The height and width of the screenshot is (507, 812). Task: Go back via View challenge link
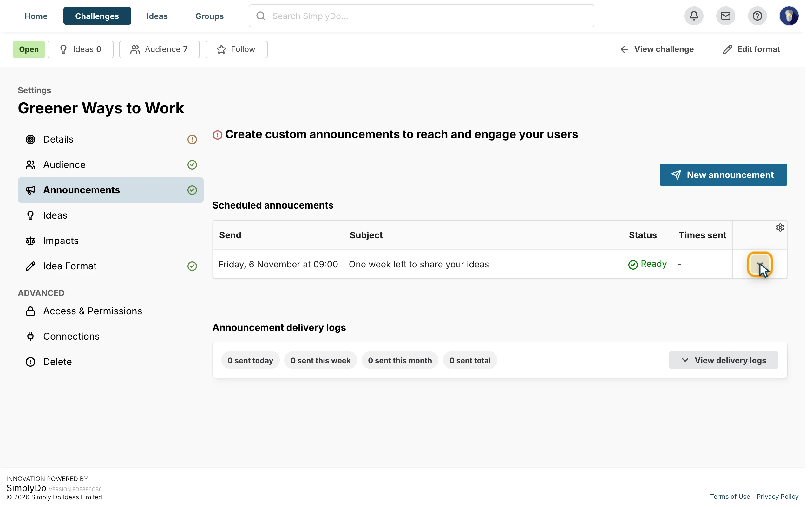(657, 49)
